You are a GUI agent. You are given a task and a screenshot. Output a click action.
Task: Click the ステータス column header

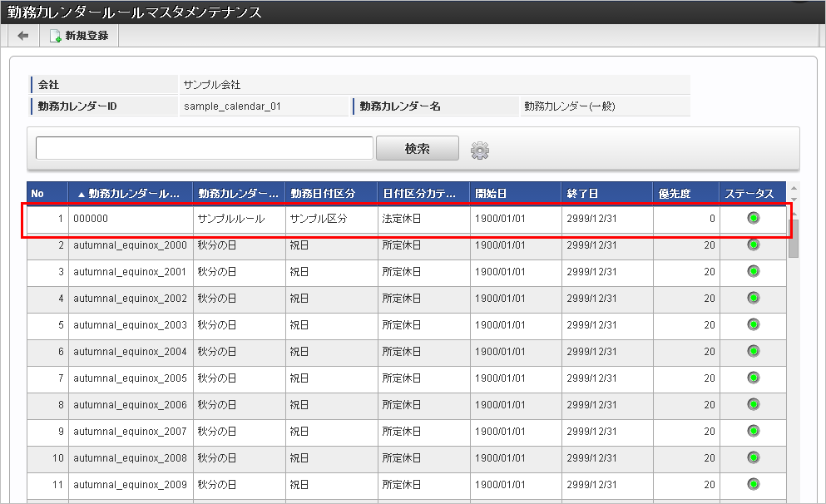coord(752,194)
